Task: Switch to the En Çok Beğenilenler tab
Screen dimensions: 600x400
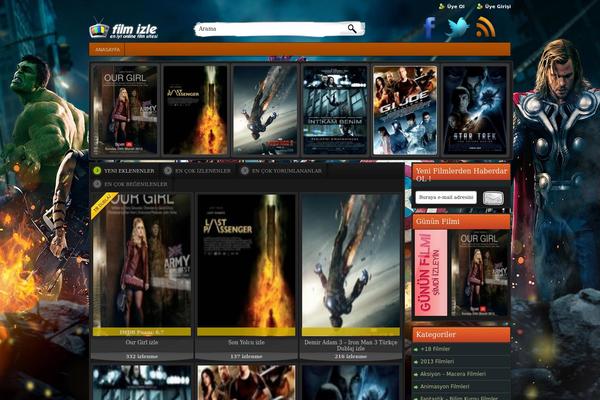Action: coord(131,184)
